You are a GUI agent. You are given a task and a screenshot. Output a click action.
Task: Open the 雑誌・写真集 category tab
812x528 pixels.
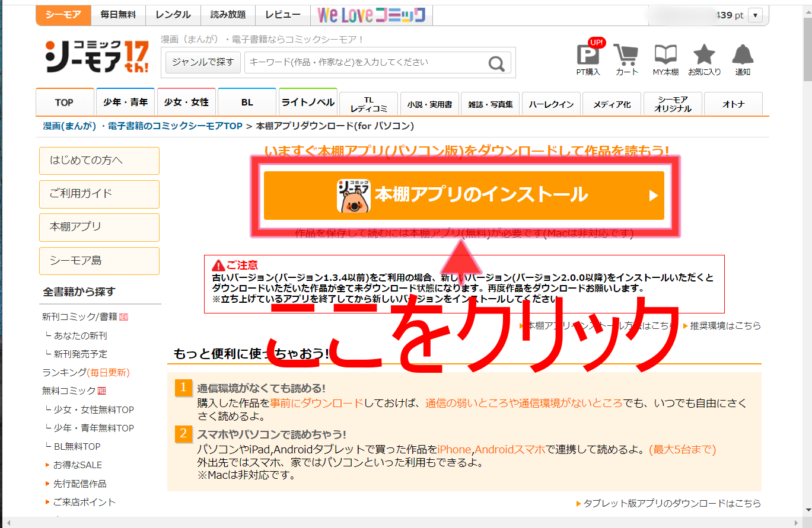pyautogui.click(x=490, y=104)
